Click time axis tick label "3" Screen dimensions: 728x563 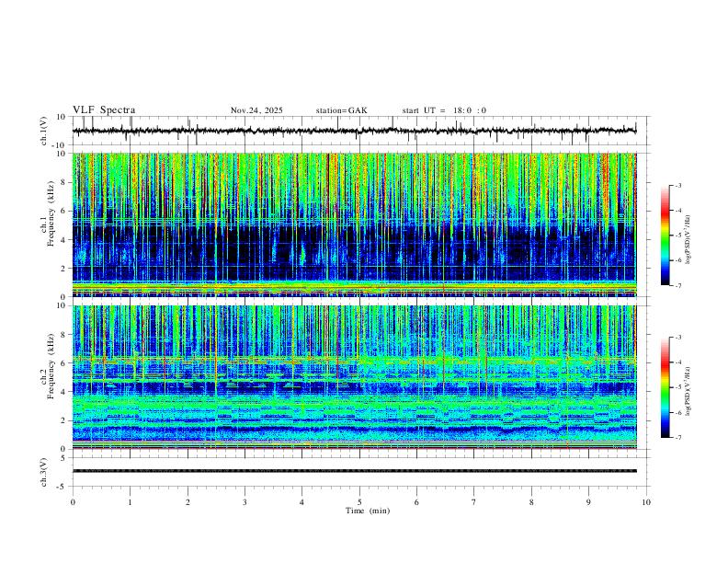click(245, 502)
